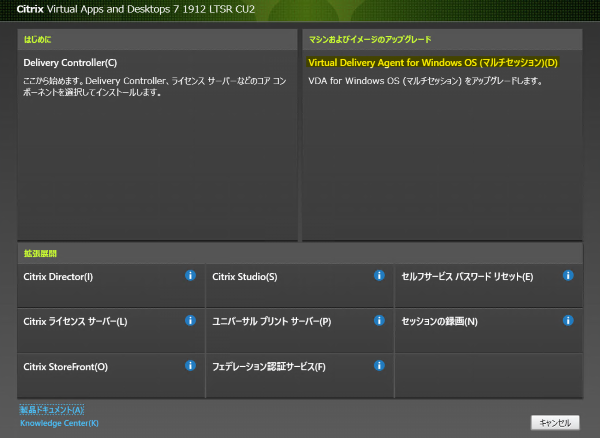Viewport: 600px width, 438px height.
Task: Show info for セルフサービス パスワード リセット
Action: (x=568, y=275)
